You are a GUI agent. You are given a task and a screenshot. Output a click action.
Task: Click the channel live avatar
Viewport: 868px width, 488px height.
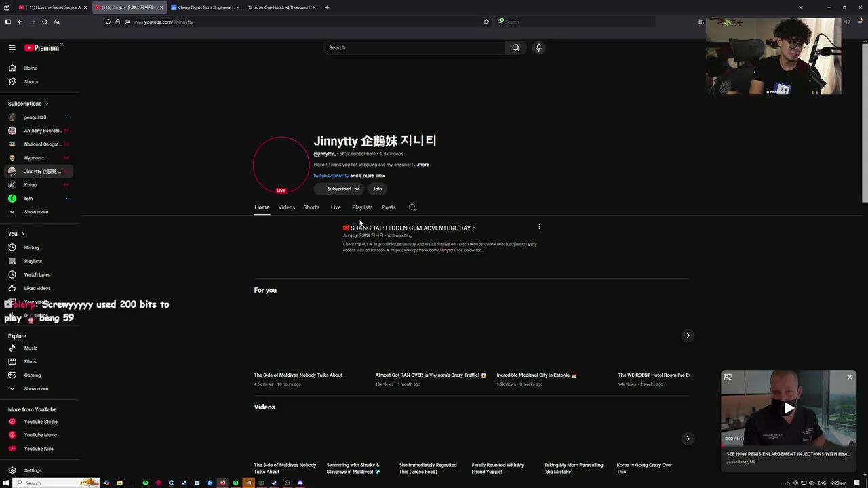[x=281, y=165]
